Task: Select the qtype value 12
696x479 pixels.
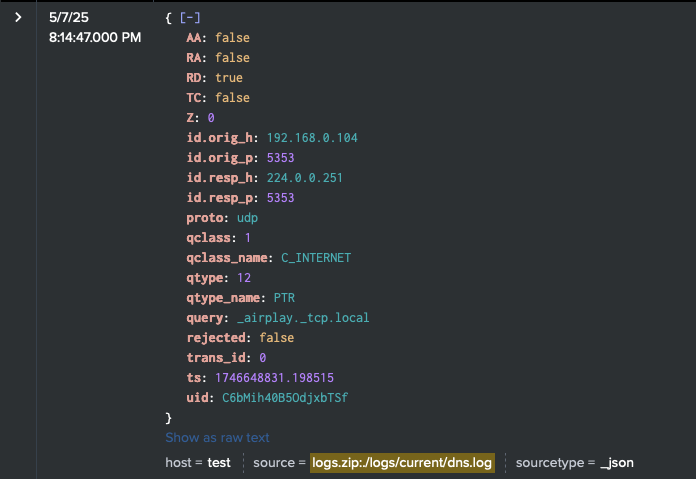Action: click(x=244, y=278)
